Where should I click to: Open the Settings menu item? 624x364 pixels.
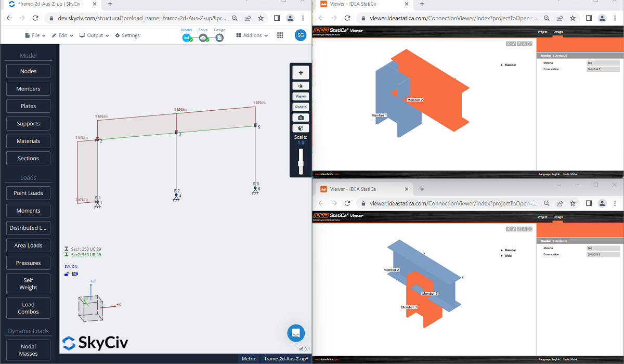[127, 35]
